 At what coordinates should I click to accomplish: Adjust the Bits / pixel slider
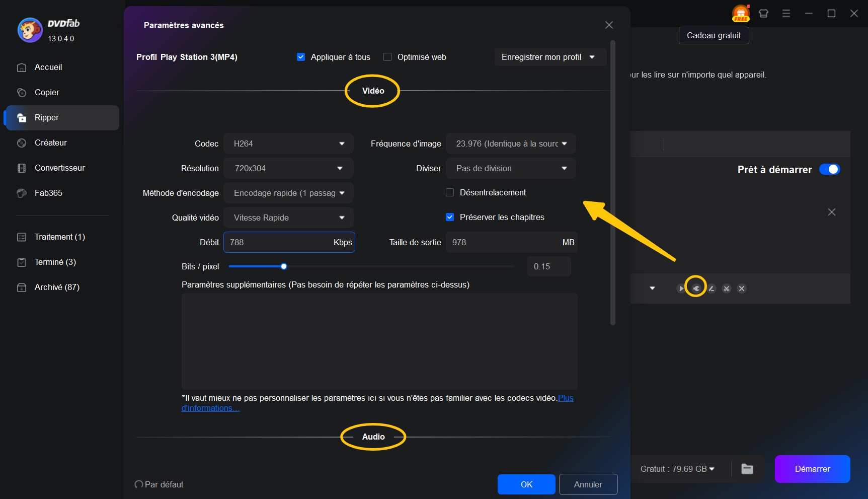[x=284, y=266]
